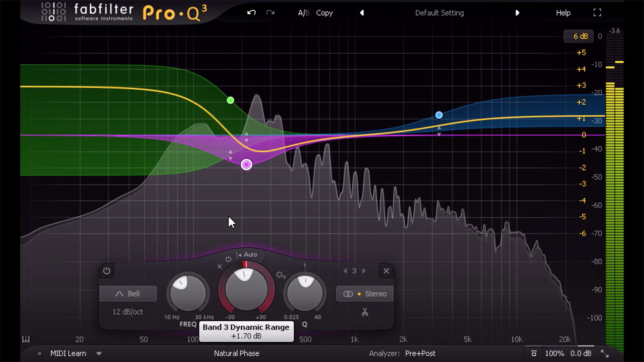The image size is (644, 362).
Task: Open the Help menu
Action: (x=563, y=12)
